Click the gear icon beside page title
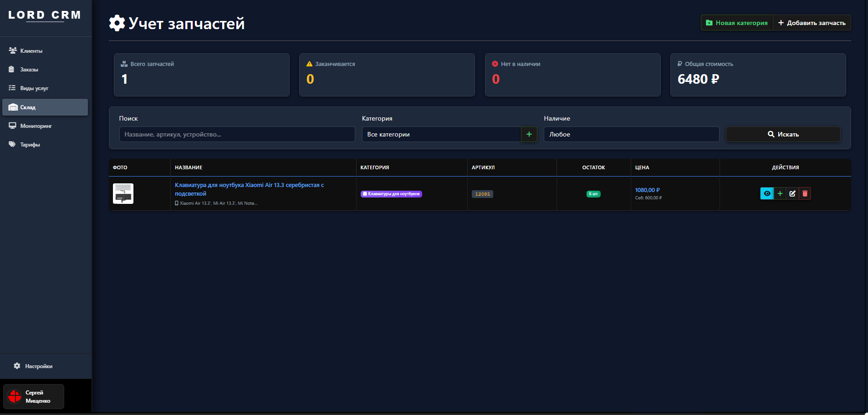Image resolution: width=868 pixels, height=415 pixels. tap(117, 23)
